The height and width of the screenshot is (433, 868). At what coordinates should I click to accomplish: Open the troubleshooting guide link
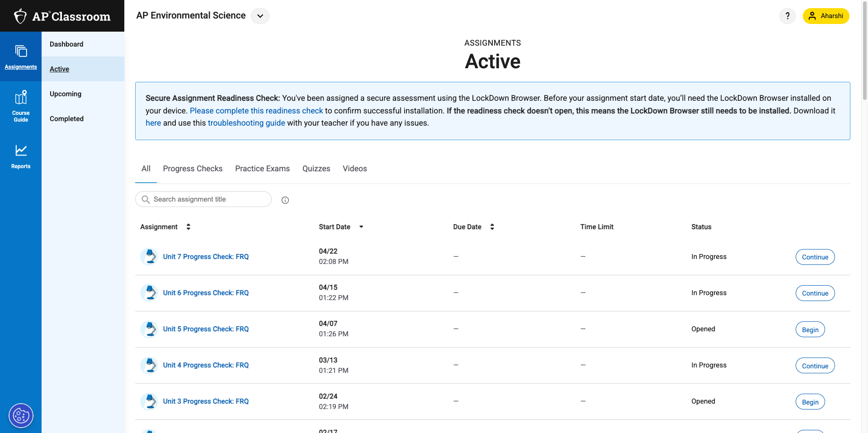point(246,123)
